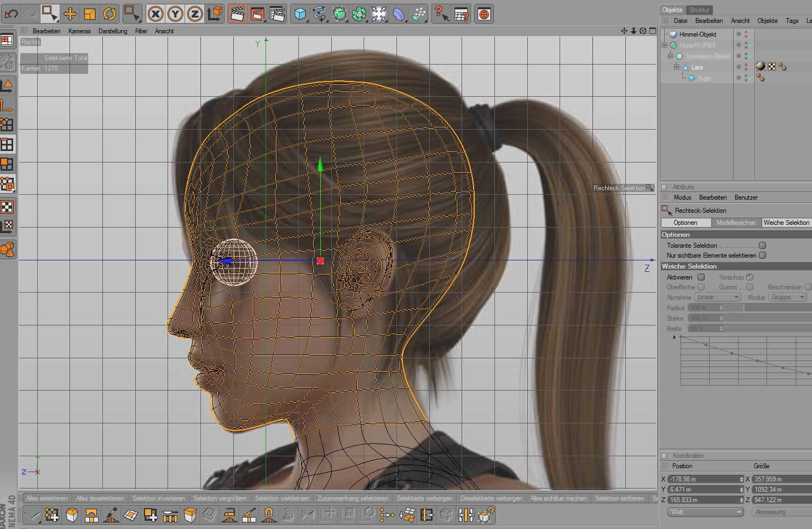Open the Modus Gruppe dropdown

(788, 297)
